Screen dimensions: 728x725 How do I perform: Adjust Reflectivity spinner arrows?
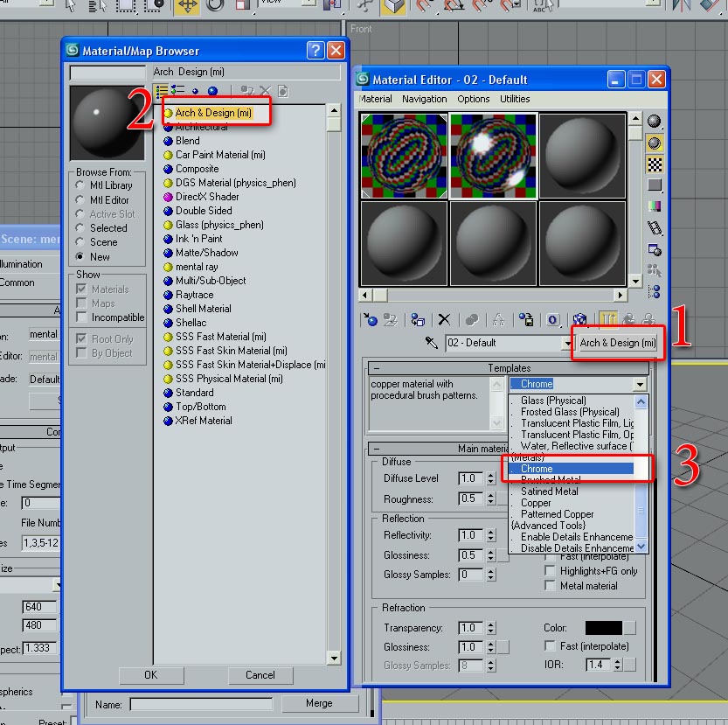click(491, 535)
